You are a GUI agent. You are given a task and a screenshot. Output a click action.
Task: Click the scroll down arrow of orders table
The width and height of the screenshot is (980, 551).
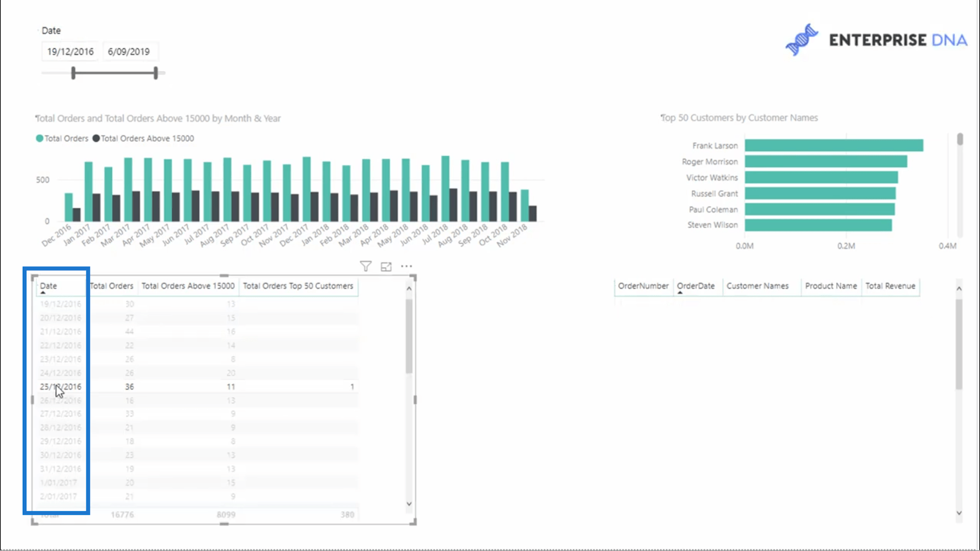tap(409, 504)
